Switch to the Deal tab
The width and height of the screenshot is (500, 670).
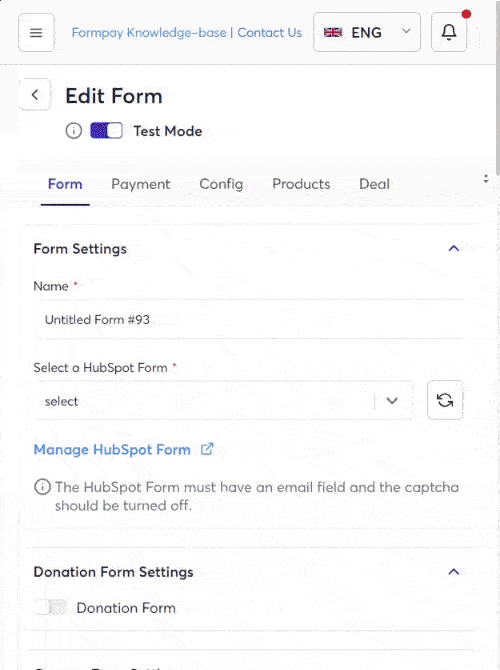click(x=374, y=184)
